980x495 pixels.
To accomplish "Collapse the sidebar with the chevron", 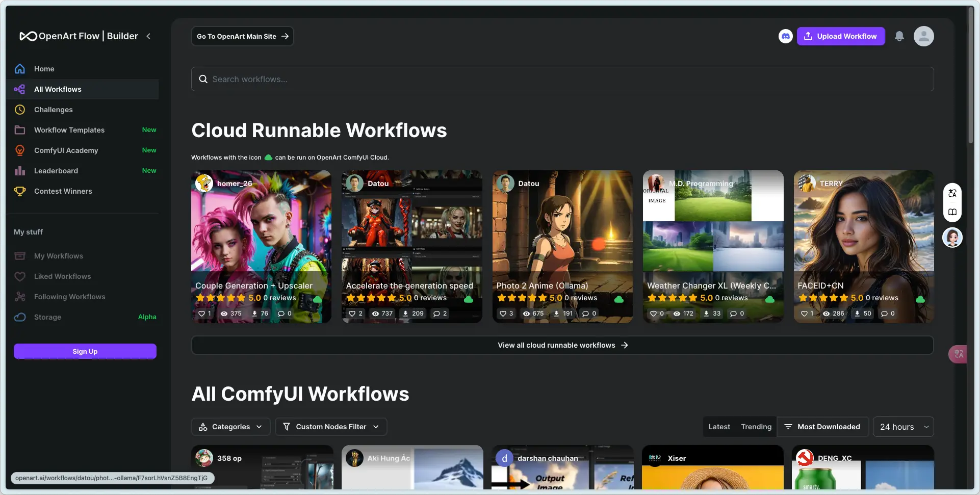I will click(x=148, y=36).
